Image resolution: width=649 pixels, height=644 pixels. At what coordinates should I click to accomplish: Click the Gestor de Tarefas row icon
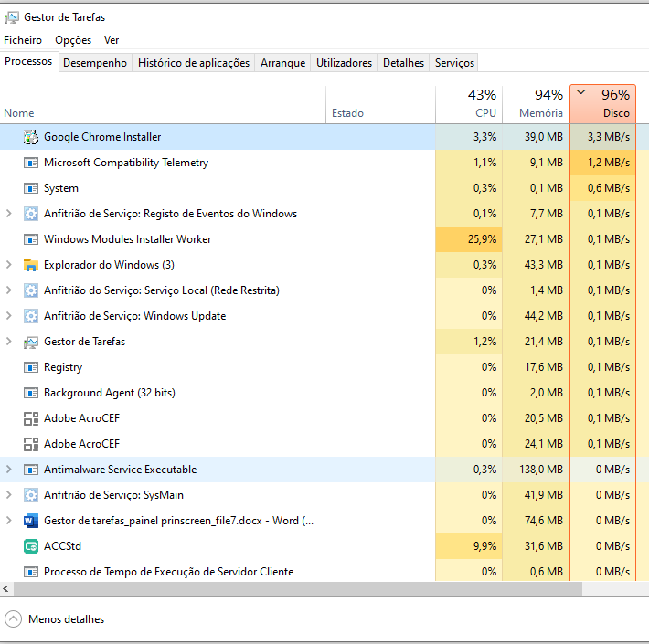[x=31, y=342]
